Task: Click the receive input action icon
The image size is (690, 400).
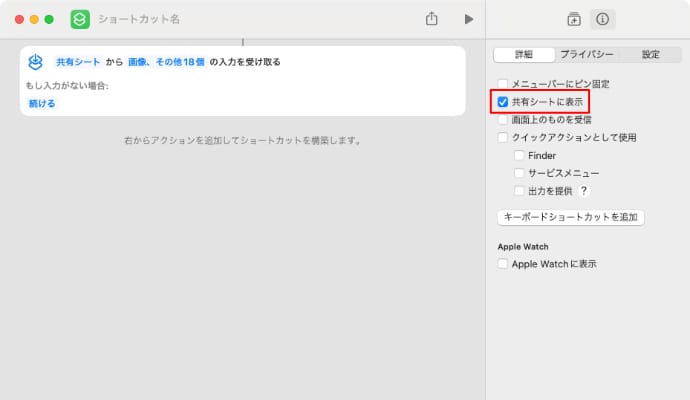Action: coord(36,62)
